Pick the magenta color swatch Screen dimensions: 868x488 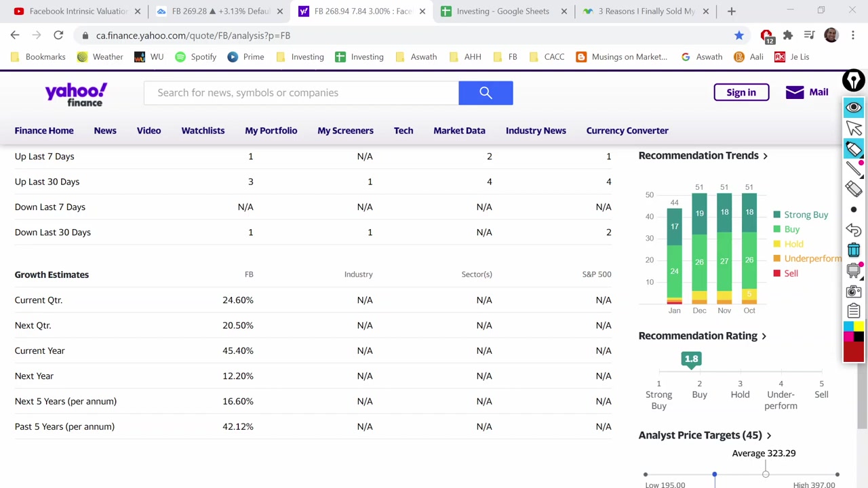pos(848,336)
